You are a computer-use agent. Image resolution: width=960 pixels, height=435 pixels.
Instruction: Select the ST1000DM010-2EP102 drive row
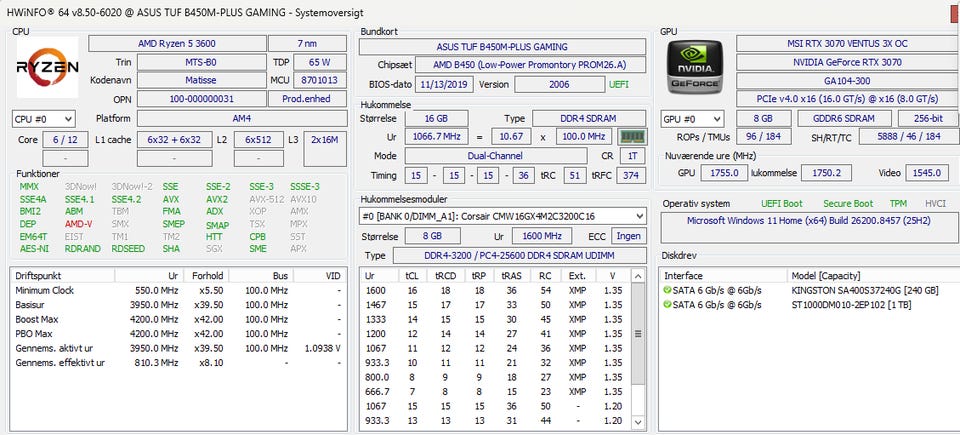point(809,304)
